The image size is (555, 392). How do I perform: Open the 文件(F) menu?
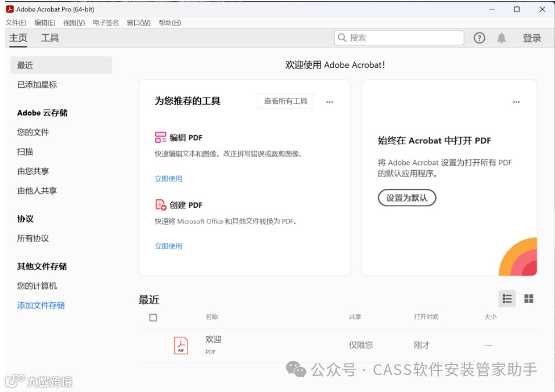pyautogui.click(x=16, y=23)
